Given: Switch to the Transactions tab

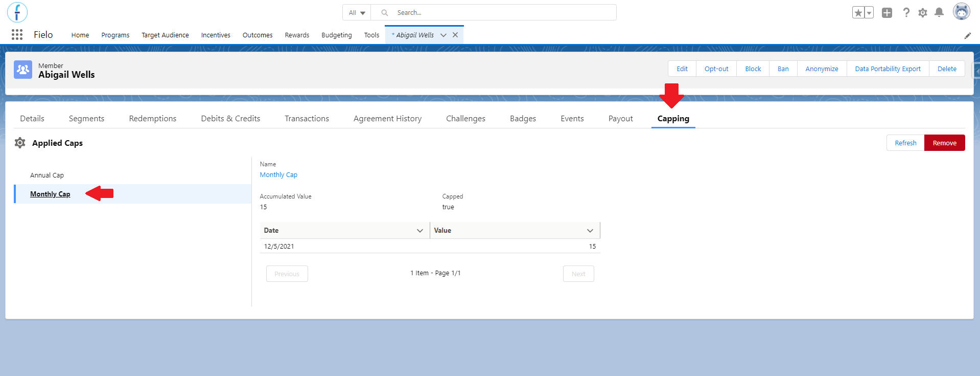Looking at the screenshot, I should point(307,119).
